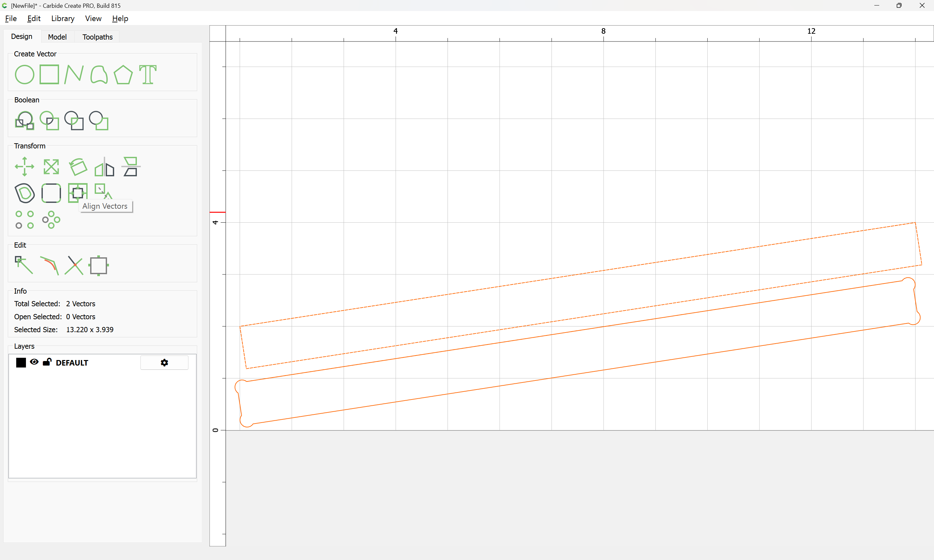Click the Selected Size value 13.220 x 3.939
The height and width of the screenshot is (560, 934).
pyautogui.click(x=90, y=330)
